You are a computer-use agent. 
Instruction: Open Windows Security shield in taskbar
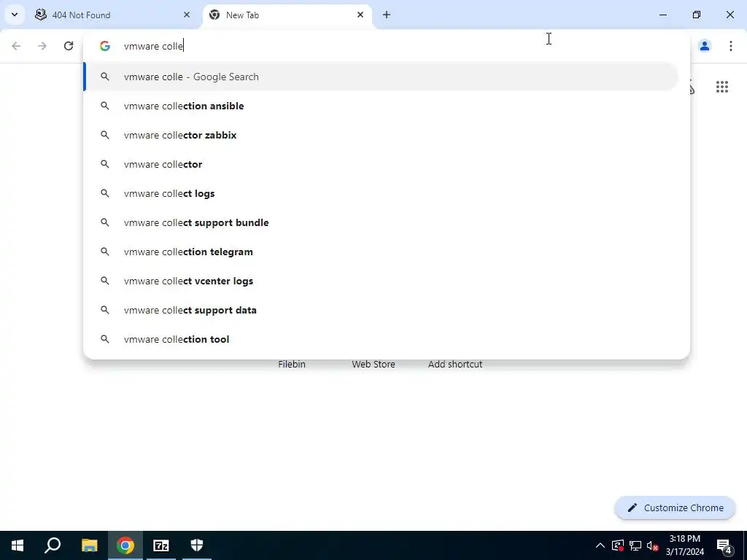coord(197,545)
